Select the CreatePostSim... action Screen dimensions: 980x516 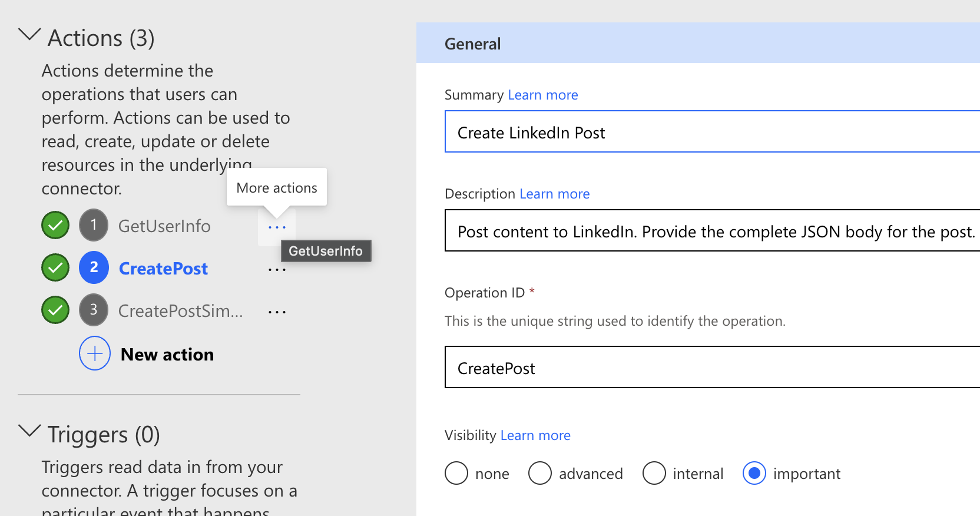click(x=180, y=311)
